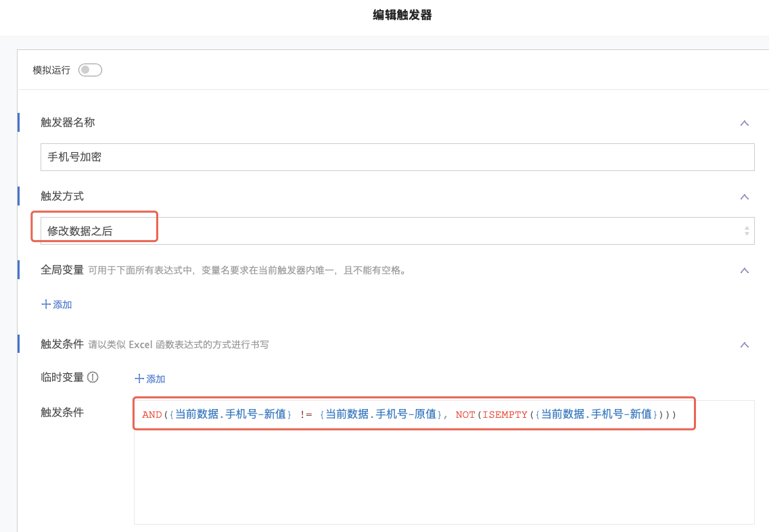The height and width of the screenshot is (532, 769).
Task: Collapse the 全局变量 section chevron
Action: click(744, 270)
